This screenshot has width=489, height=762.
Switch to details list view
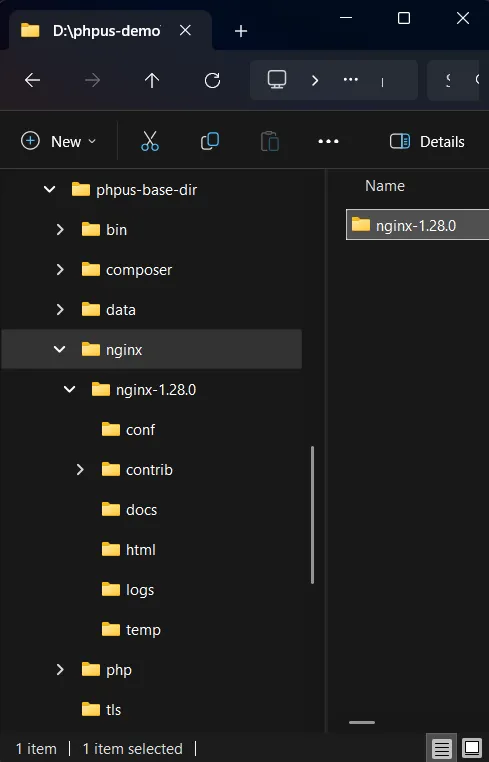[x=441, y=748]
